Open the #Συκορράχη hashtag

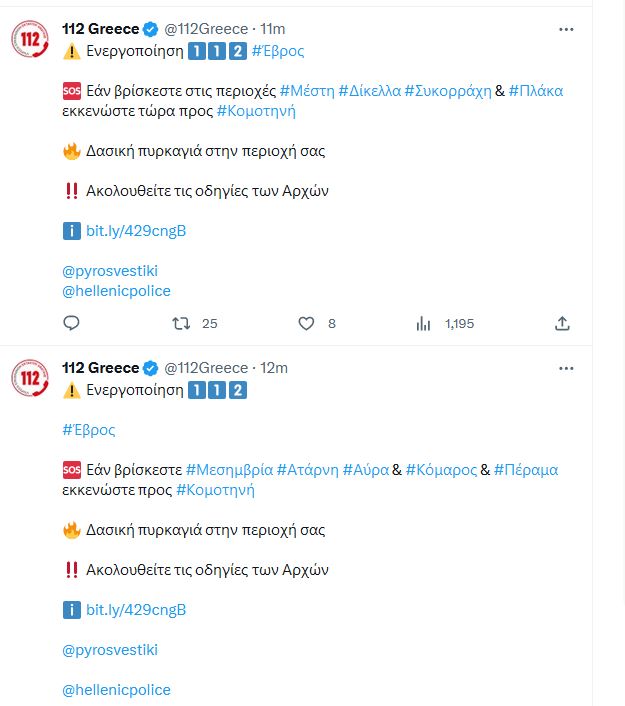[x=448, y=91]
